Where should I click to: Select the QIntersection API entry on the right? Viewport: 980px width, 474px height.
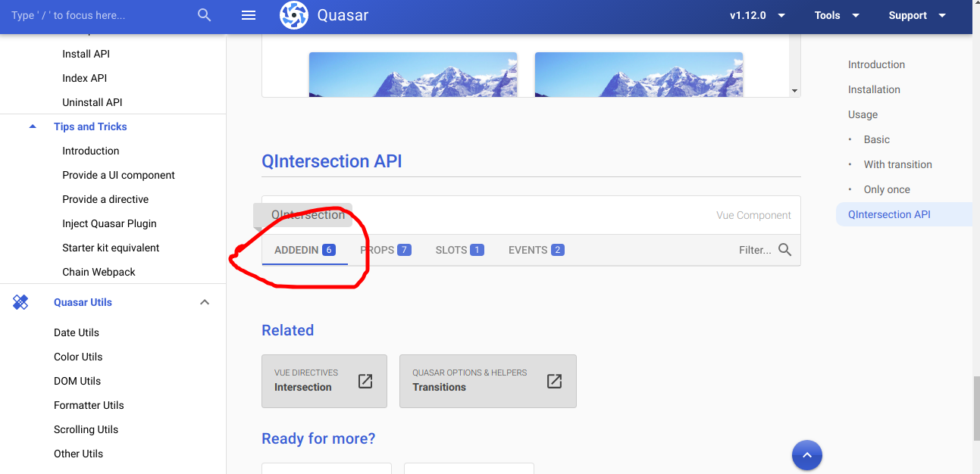point(889,214)
